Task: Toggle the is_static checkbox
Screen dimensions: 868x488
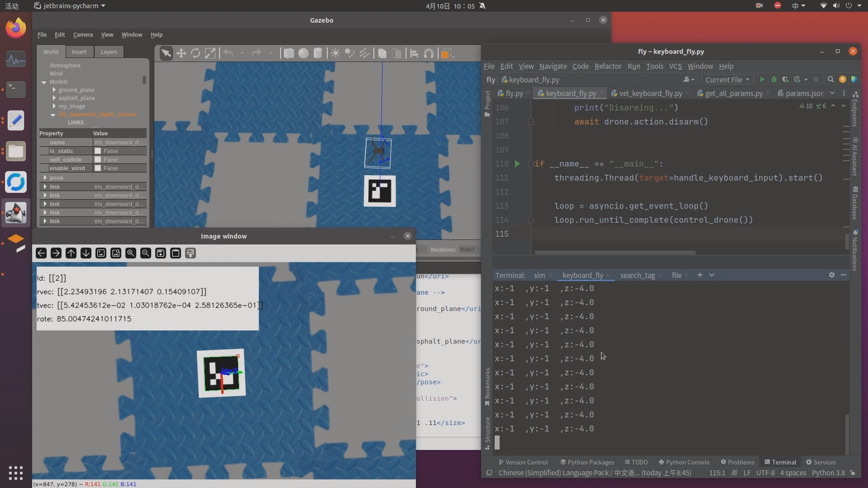Action: [97, 151]
